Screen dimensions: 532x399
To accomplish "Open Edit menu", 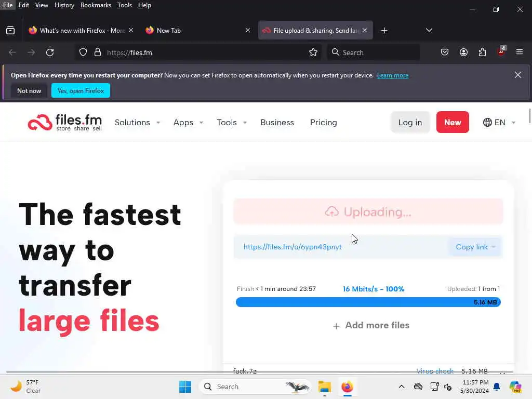I will [x=23, y=5].
